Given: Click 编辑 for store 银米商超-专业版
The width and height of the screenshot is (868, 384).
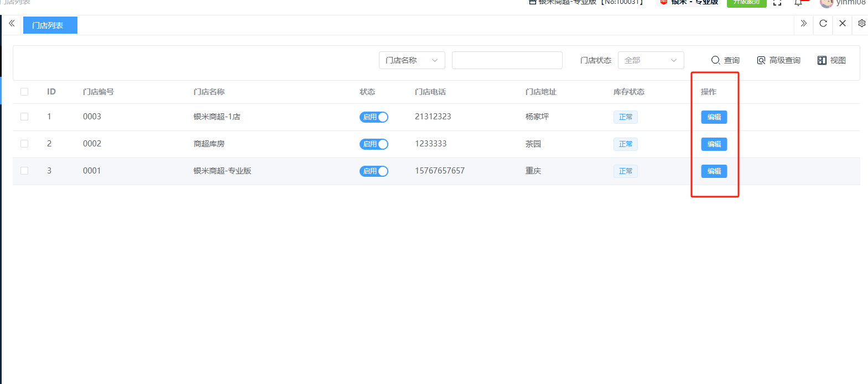Looking at the screenshot, I should (714, 171).
